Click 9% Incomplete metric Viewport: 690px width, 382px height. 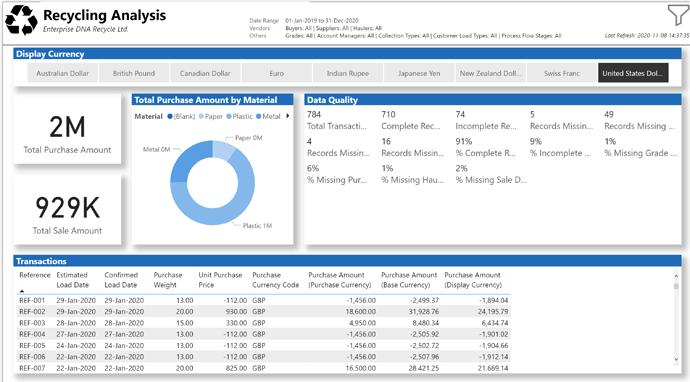(x=536, y=142)
